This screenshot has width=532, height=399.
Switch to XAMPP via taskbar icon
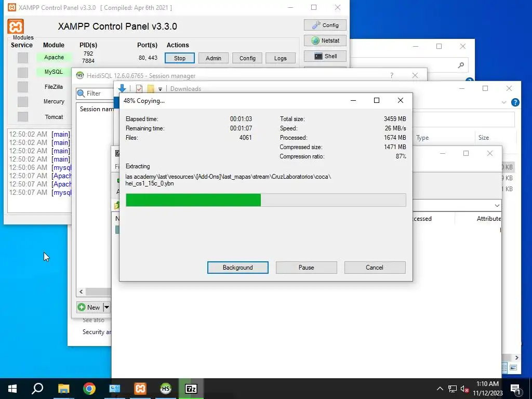click(x=140, y=389)
